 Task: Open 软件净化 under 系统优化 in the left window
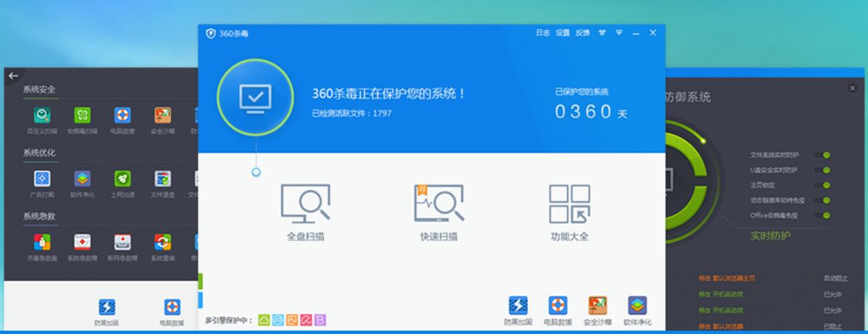click(x=82, y=184)
